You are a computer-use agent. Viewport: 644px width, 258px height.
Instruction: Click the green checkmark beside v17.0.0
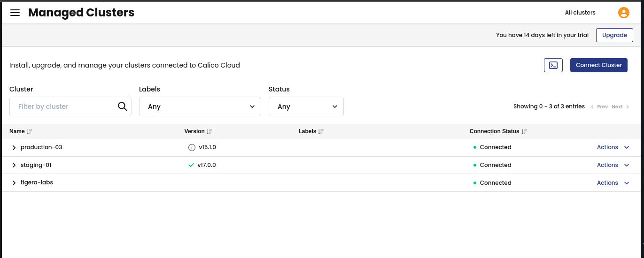[191, 165]
